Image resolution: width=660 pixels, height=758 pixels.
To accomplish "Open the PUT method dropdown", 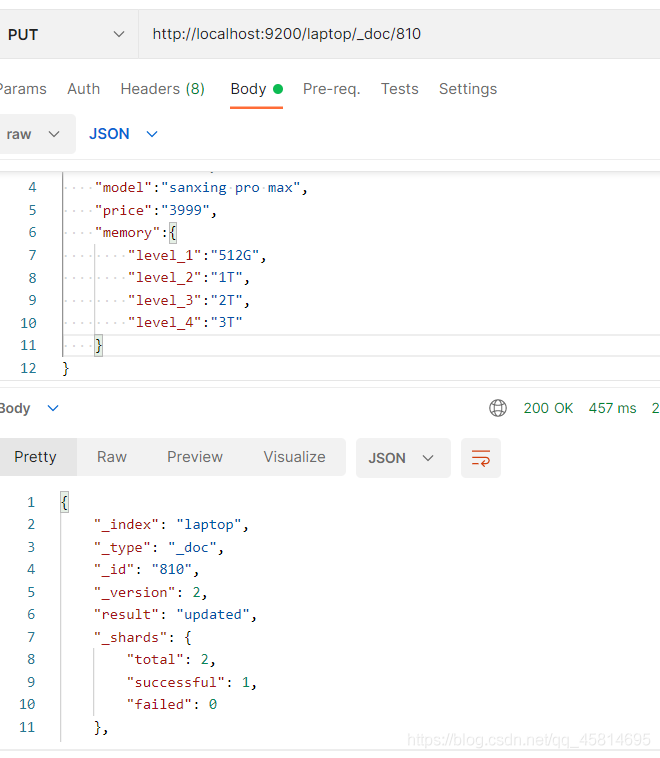I will tap(66, 34).
